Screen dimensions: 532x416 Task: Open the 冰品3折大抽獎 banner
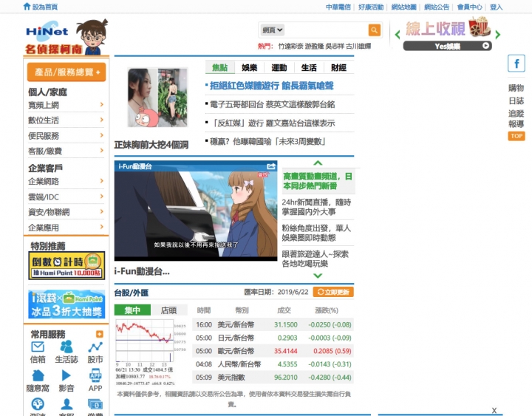66,304
